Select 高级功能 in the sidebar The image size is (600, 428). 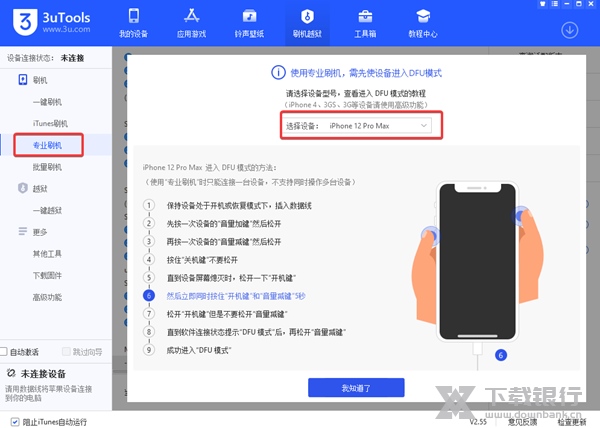click(x=47, y=297)
